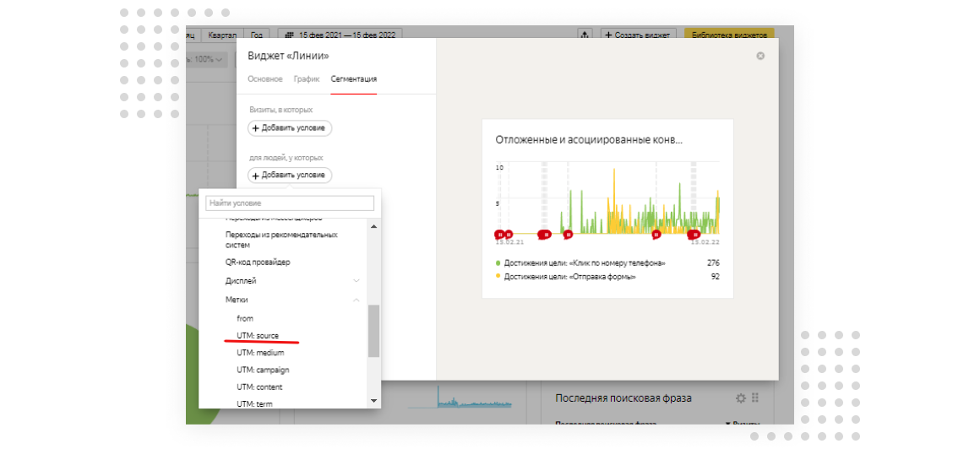980x449 pixels.
Task: Click the Дисплей group label
Action: pyautogui.click(x=241, y=281)
